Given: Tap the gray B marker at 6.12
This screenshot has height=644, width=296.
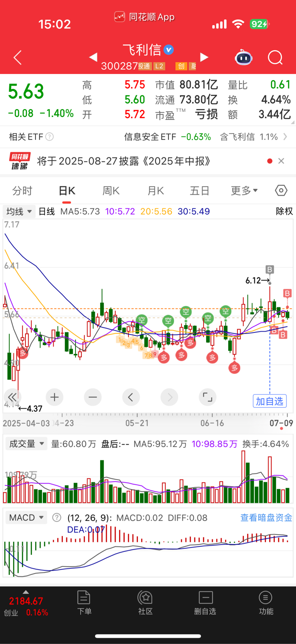Looking at the screenshot, I should tap(270, 270).
